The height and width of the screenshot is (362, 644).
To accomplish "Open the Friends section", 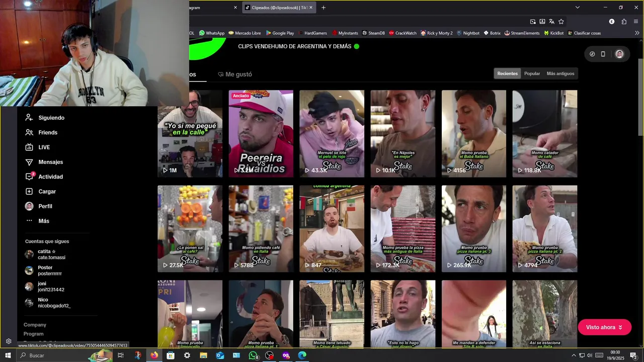I will point(41,132).
